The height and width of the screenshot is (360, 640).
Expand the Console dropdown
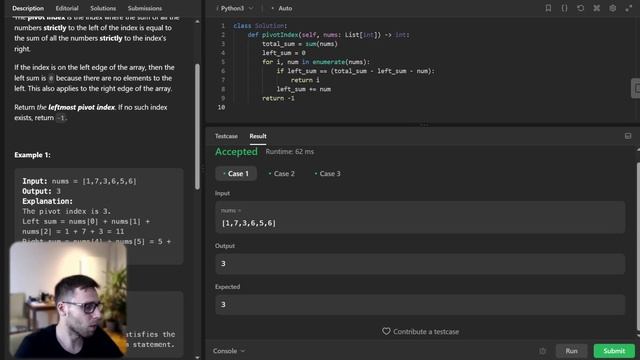click(x=229, y=351)
